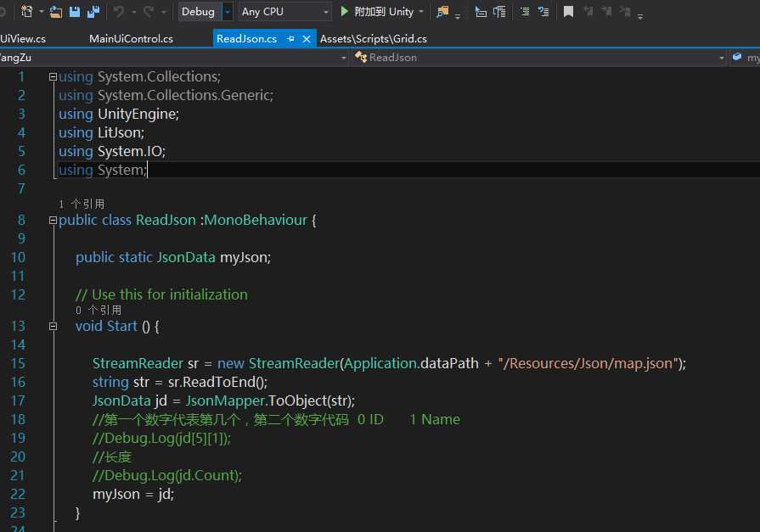Image resolution: width=760 pixels, height=532 pixels.
Task: Collapse the using directives block
Action: (53, 76)
